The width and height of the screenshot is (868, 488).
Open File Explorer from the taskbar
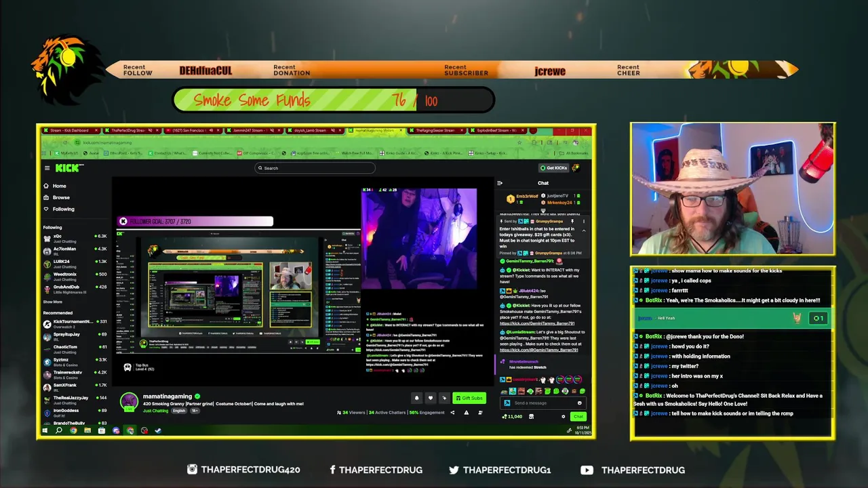pos(87,430)
